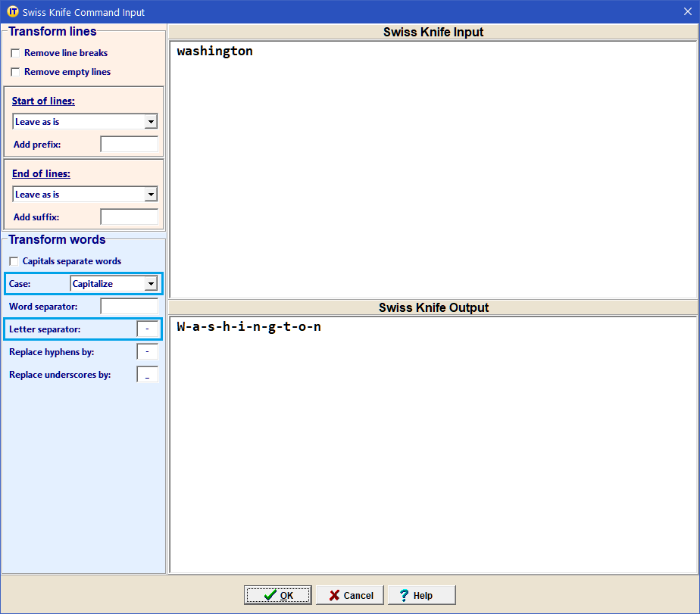
Task: Click the Add prefix input field
Action: [x=129, y=145]
